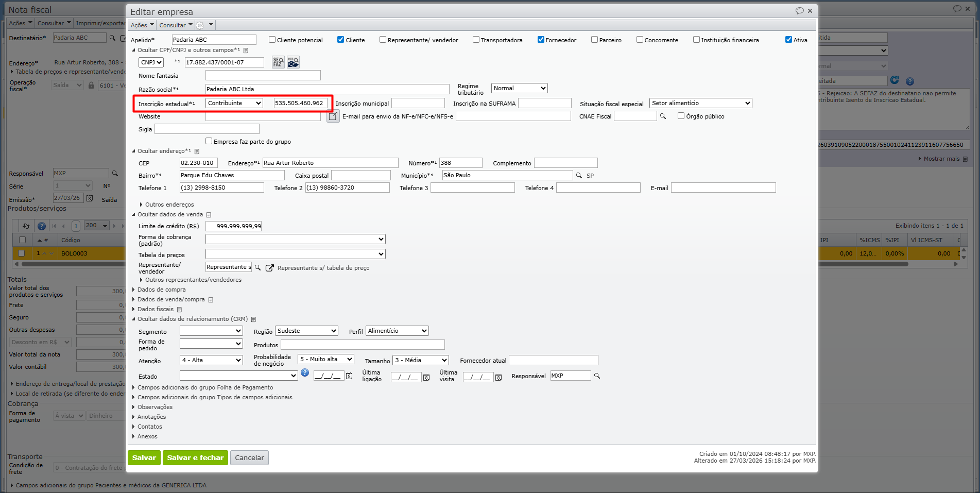
Task: Click the help icon next to Estado
Action: 305,373
